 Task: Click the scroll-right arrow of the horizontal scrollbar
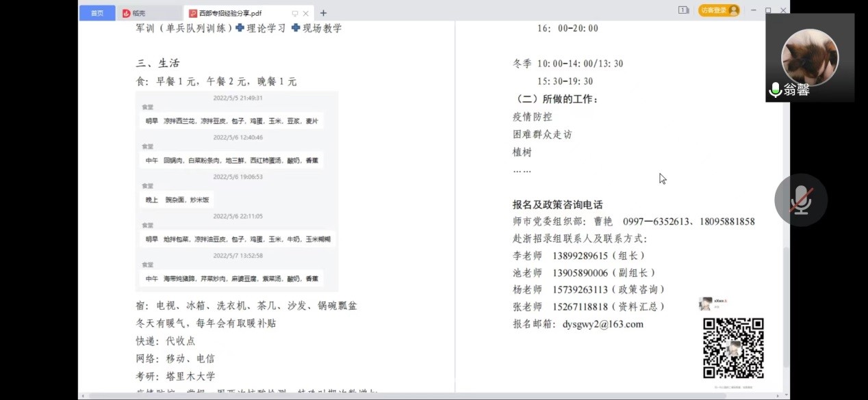pyautogui.click(x=777, y=396)
